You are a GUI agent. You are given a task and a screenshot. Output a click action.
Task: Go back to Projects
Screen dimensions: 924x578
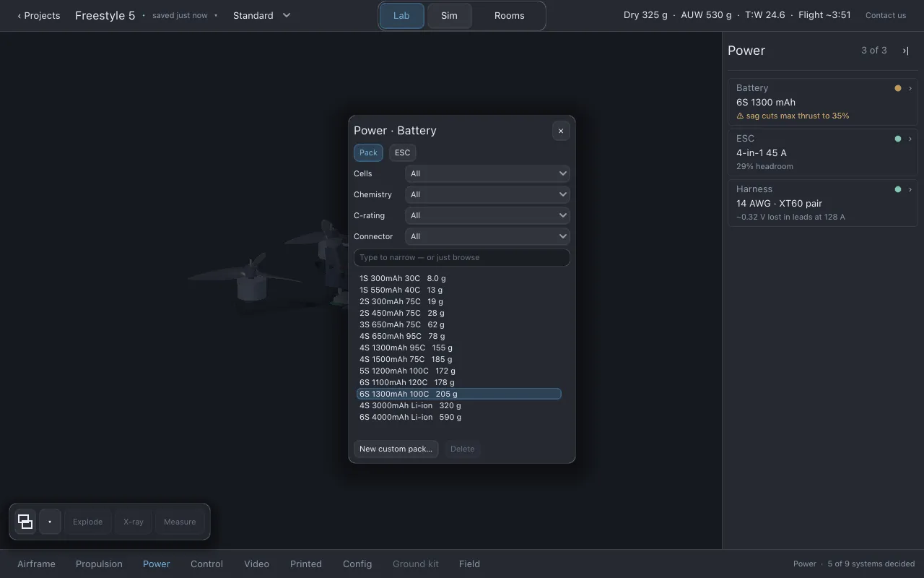39,15
